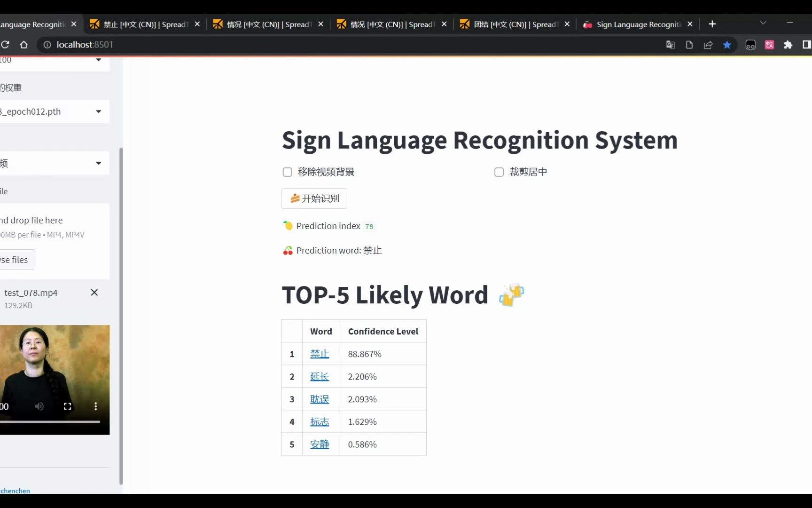The width and height of the screenshot is (812, 508).
Task: Enter fullscreen on the sidebar video
Action: tap(68, 406)
